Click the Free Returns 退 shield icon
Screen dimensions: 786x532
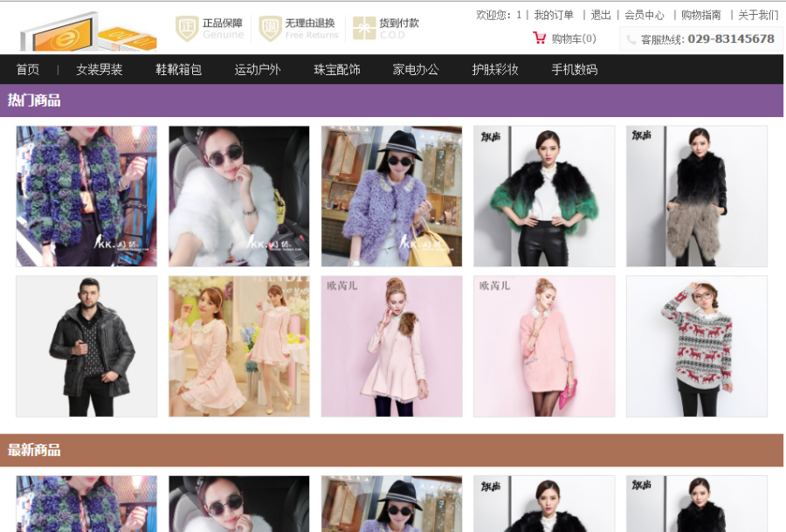point(270,28)
